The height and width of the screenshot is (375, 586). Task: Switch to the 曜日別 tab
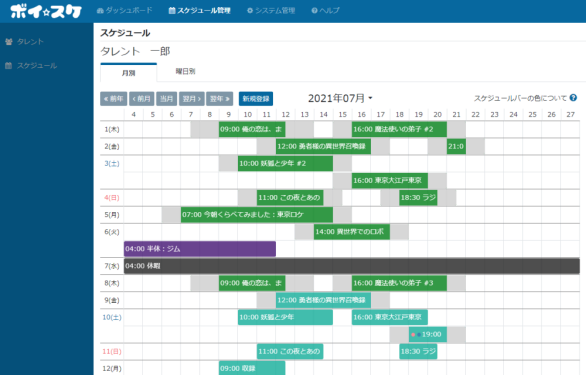[x=185, y=71]
